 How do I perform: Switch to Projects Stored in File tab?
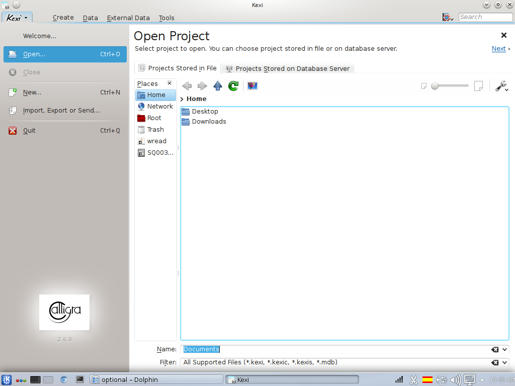[178, 68]
